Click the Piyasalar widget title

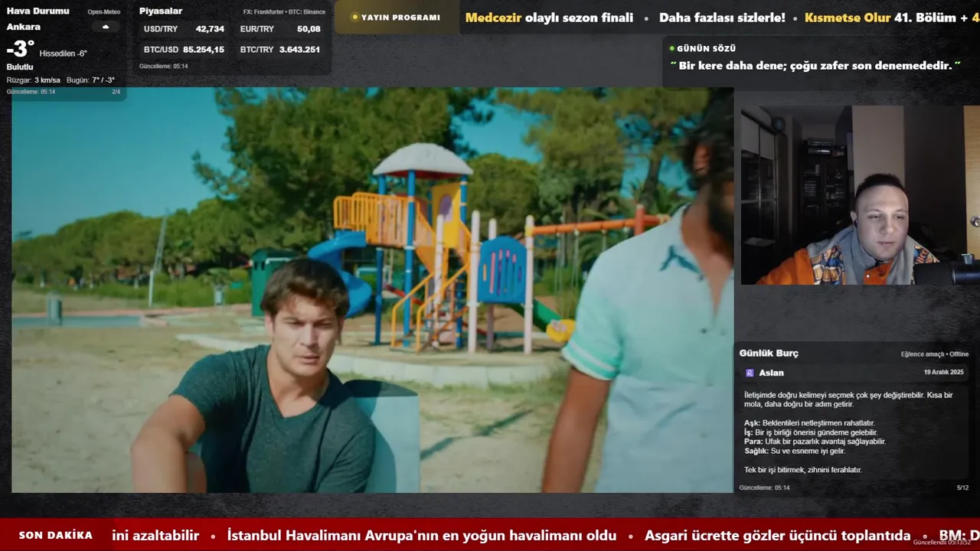point(161,11)
